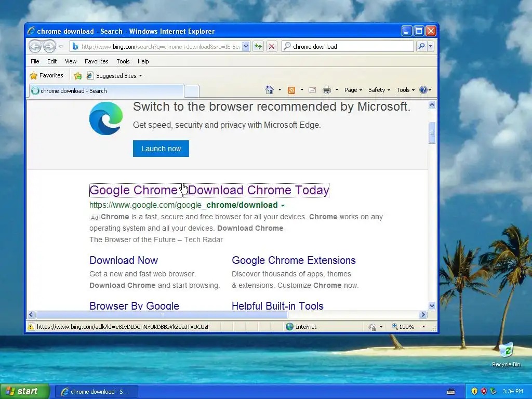Expand the Print options dropdown arrow
532x399 pixels.
click(x=337, y=90)
